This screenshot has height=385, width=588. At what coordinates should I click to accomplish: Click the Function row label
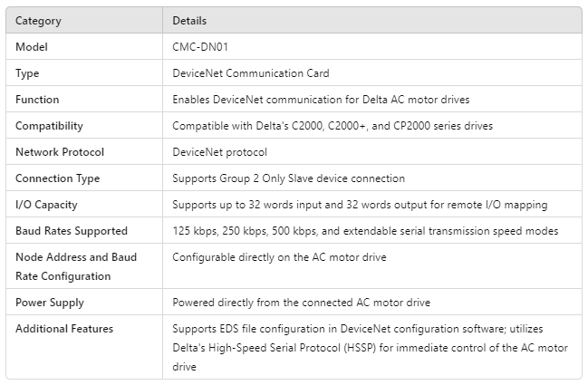click(37, 100)
